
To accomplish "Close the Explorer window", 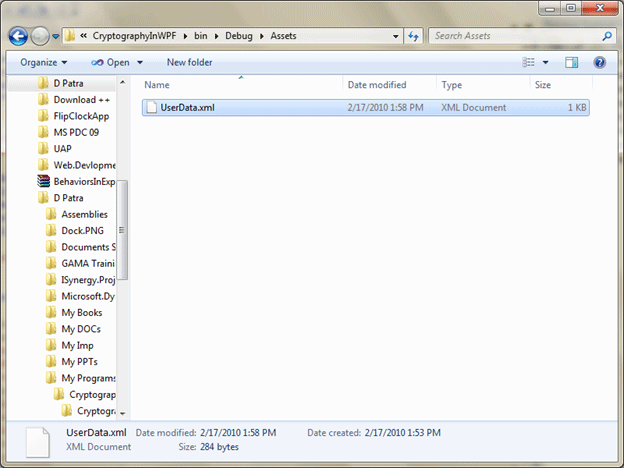I will (x=600, y=8).
